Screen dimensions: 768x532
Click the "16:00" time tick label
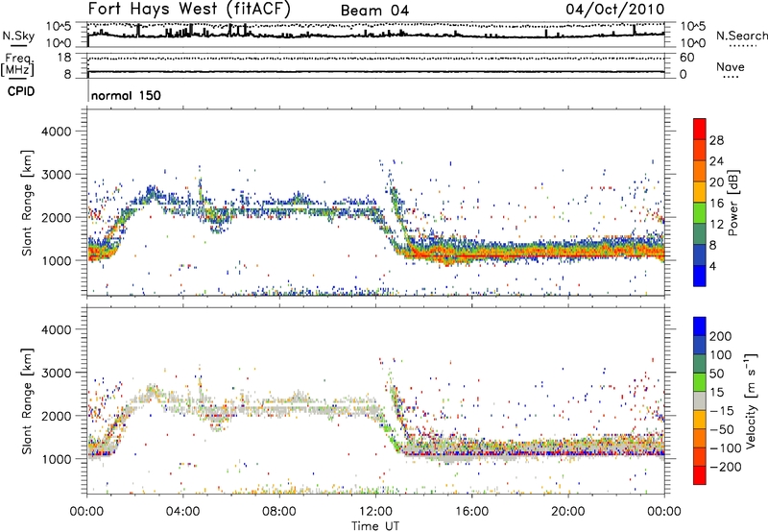point(471,512)
